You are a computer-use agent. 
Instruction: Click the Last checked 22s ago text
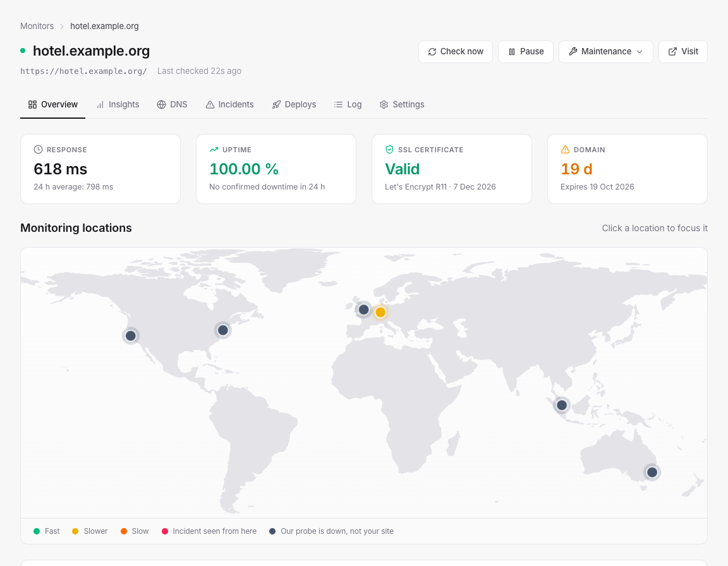(x=199, y=71)
